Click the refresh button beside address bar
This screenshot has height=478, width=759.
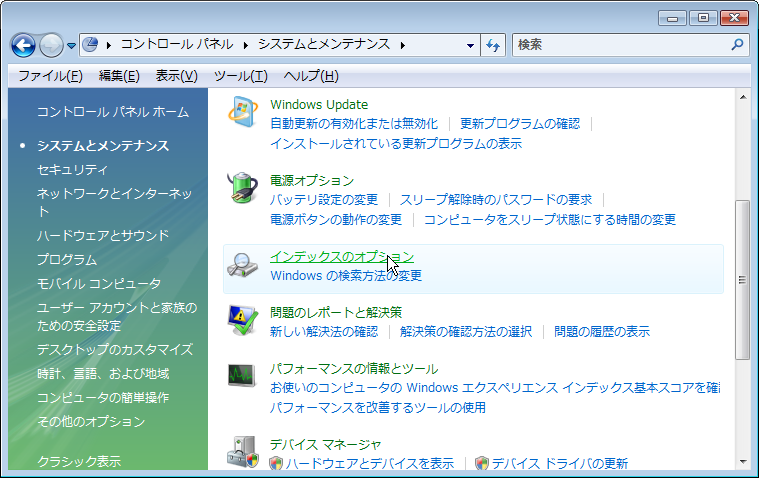pyautogui.click(x=493, y=45)
